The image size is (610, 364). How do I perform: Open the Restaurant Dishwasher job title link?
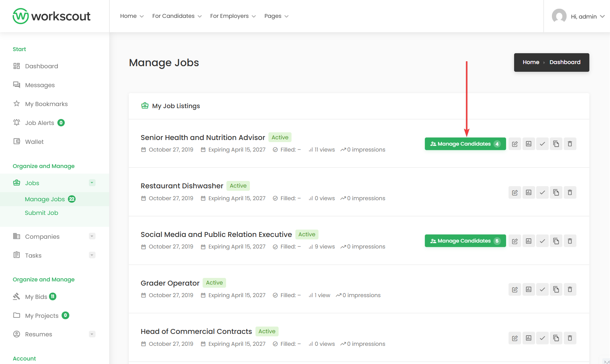click(x=182, y=186)
